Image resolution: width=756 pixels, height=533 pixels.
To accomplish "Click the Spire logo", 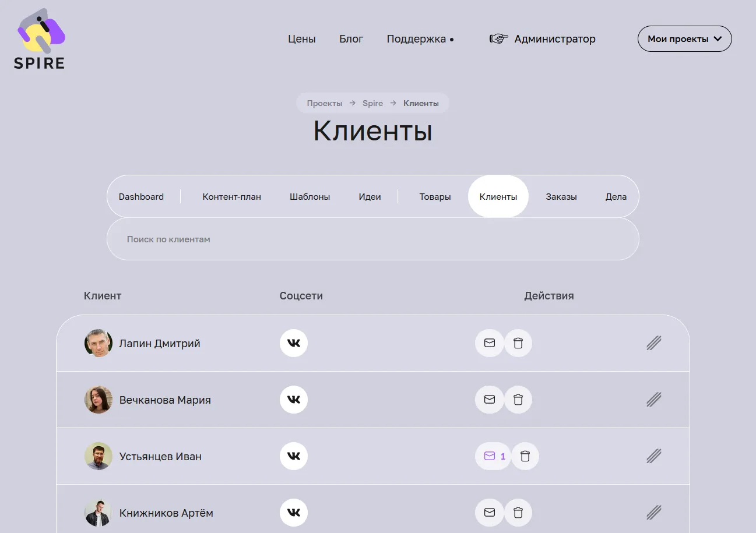I will point(38,37).
